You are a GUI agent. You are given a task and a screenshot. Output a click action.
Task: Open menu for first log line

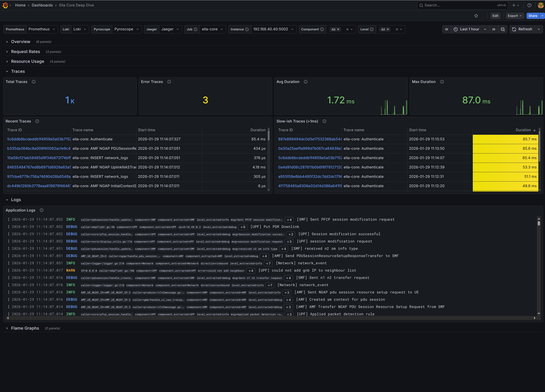pyautogui.click(x=9, y=219)
